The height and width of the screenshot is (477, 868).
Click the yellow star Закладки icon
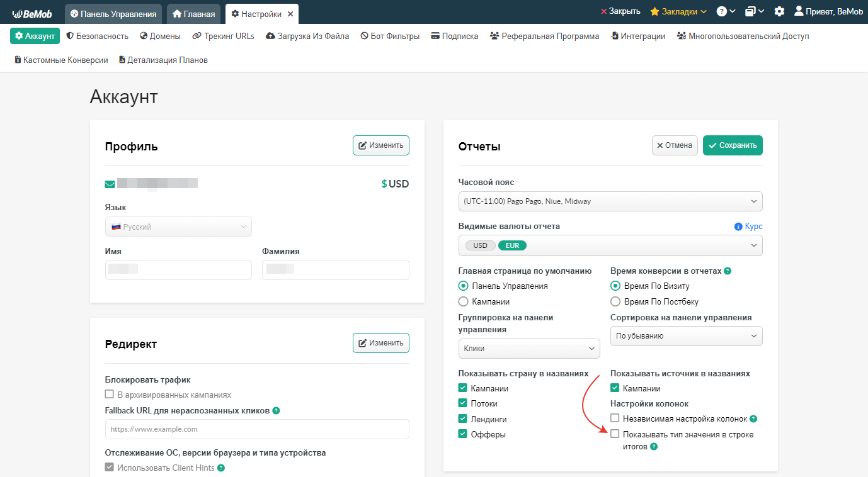(x=654, y=11)
